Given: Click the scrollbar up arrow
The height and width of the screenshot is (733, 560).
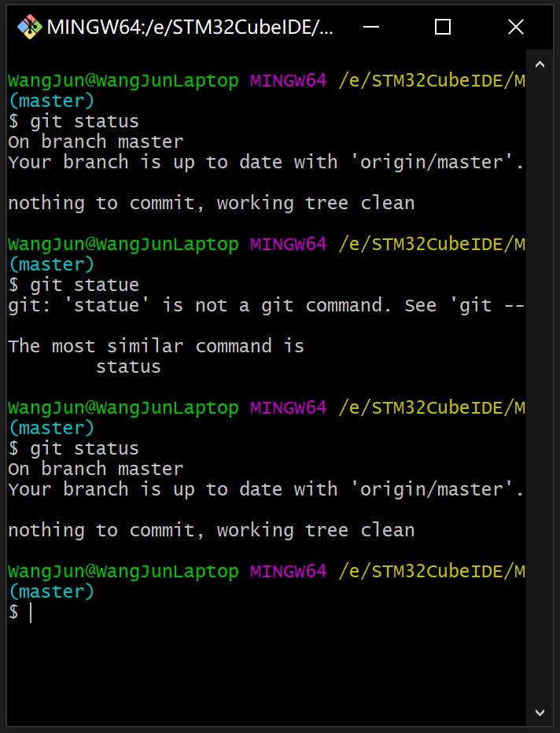Looking at the screenshot, I should coord(540,64).
